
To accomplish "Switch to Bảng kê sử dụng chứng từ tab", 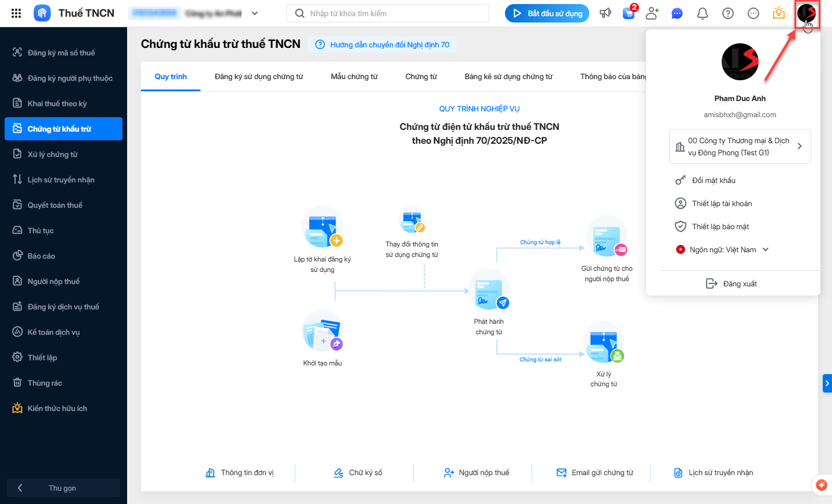I will click(508, 77).
